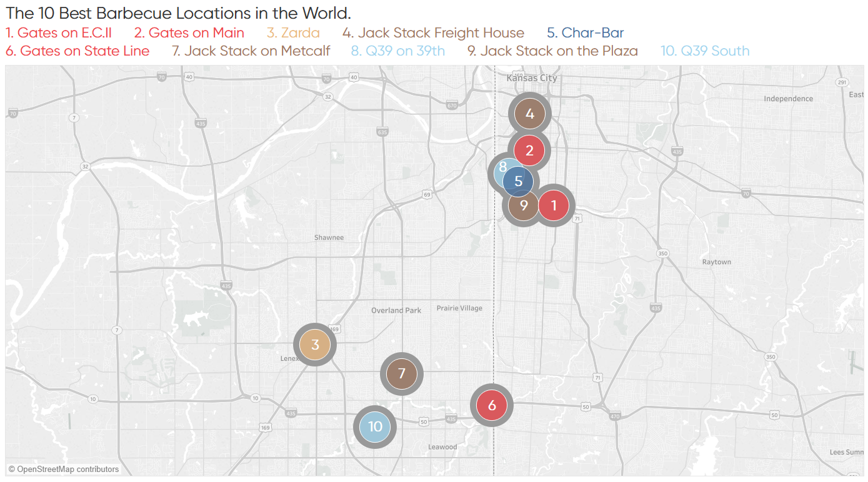Viewport: 868px width, 482px height.
Task: Click the red marker numbered 2
Action: point(529,150)
